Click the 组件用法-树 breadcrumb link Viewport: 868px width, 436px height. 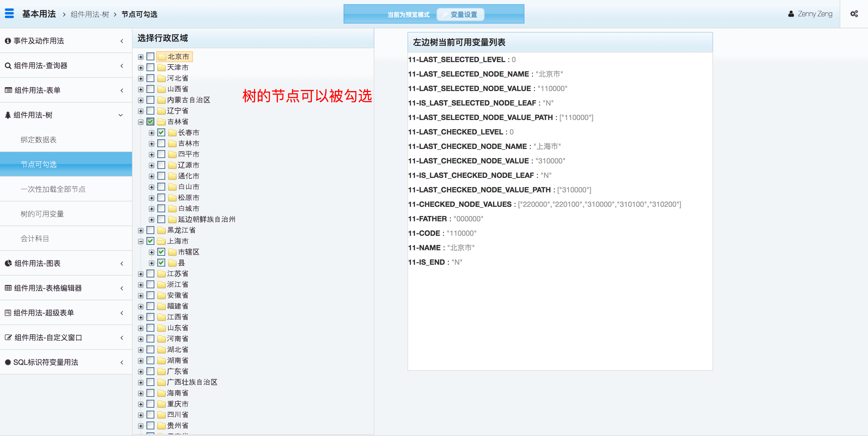click(90, 14)
